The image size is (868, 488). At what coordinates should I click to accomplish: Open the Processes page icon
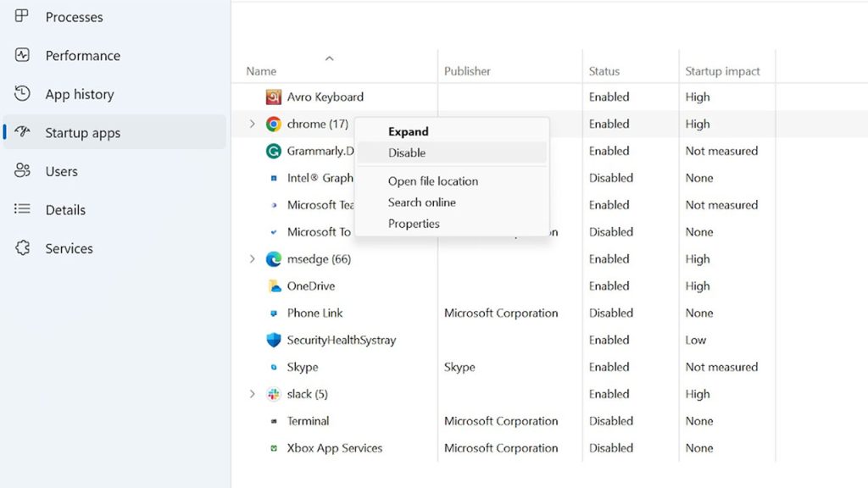pyautogui.click(x=22, y=16)
